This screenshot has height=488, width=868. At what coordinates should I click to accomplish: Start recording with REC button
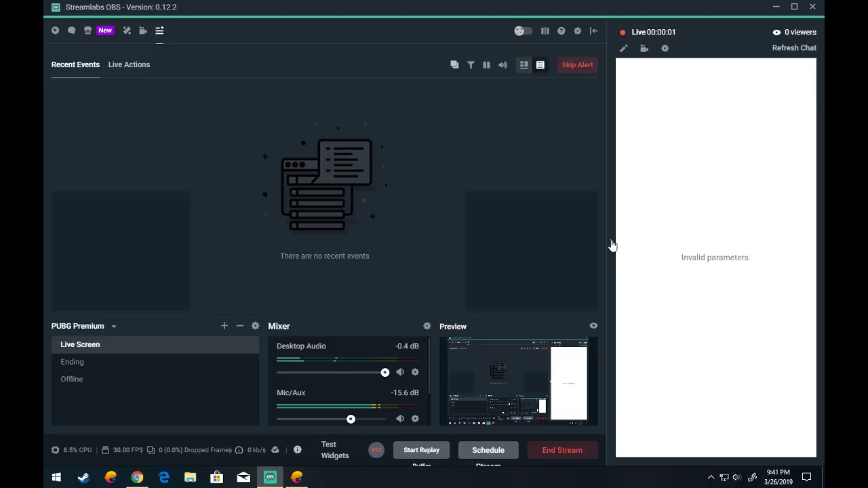(376, 450)
